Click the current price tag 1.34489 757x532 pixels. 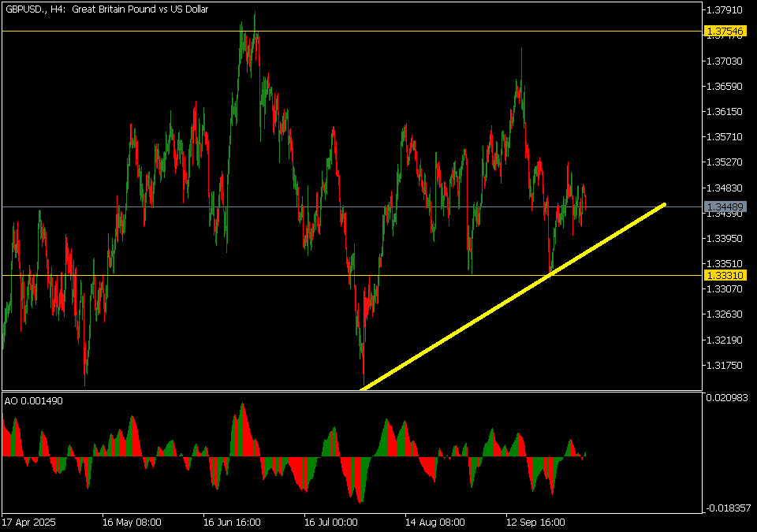[725, 206]
